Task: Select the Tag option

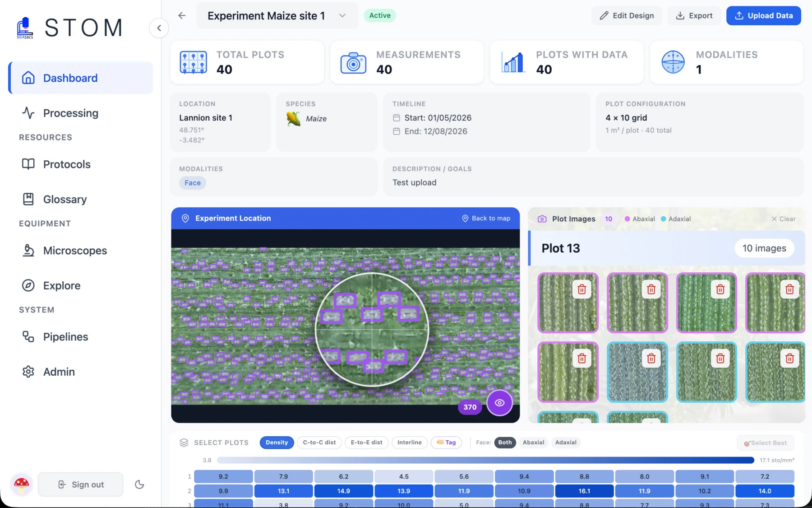Action: tap(446, 443)
